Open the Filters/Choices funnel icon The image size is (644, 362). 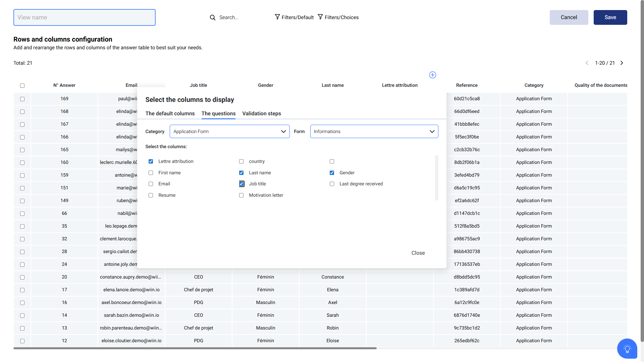320,17
